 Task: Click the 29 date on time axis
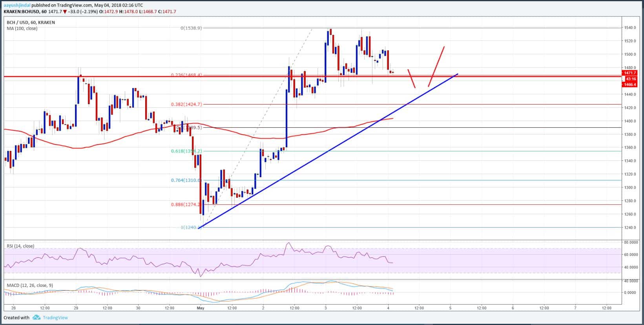coord(76,308)
